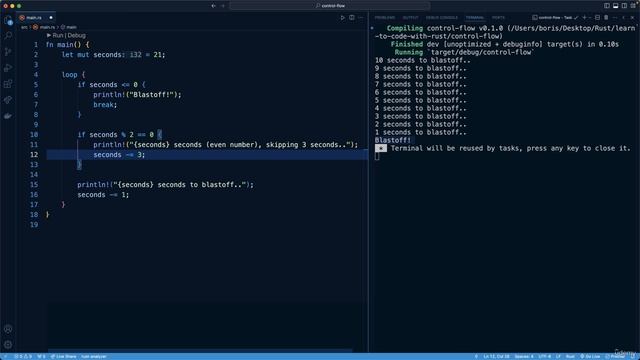Click 'seconds -= 3;' code on line 12
This screenshot has width=640, height=360.
point(119,155)
